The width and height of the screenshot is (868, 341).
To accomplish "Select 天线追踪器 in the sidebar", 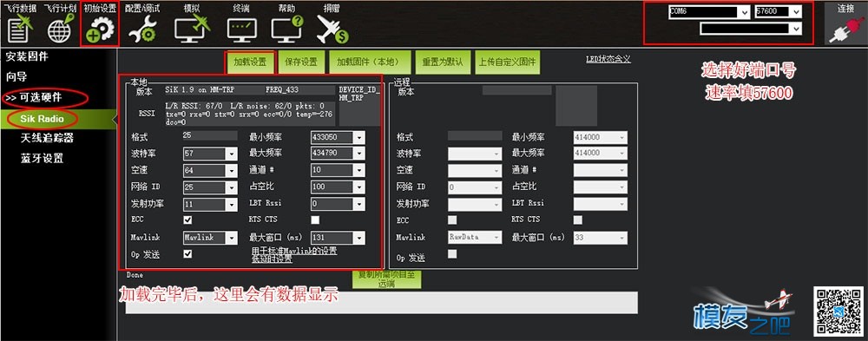I will coord(47,138).
